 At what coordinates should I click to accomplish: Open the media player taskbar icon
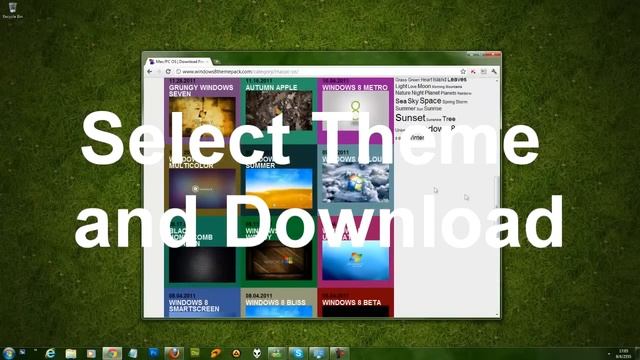pos(91,353)
